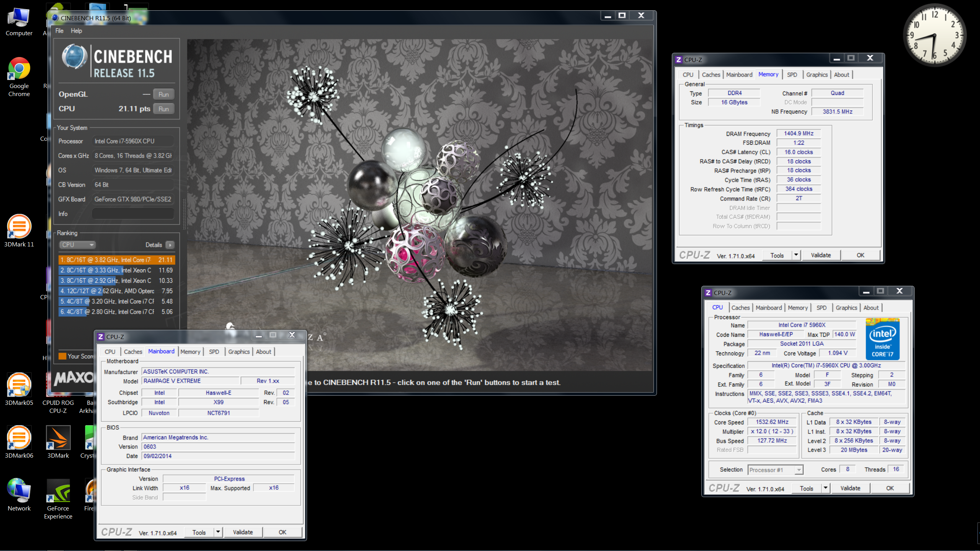Click OK in the Memory CPU-Z window

(861, 255)
